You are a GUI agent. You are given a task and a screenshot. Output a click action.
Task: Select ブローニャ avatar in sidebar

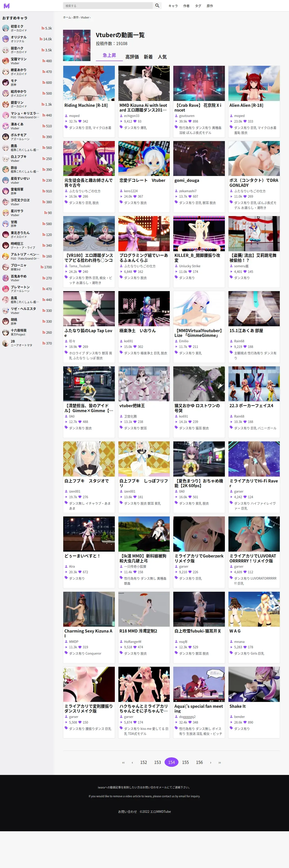(x=5, y=267)
